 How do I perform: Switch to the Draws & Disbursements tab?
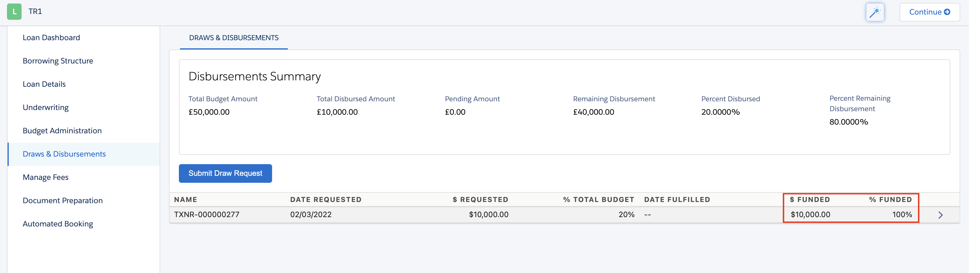[x=234, y=38]
